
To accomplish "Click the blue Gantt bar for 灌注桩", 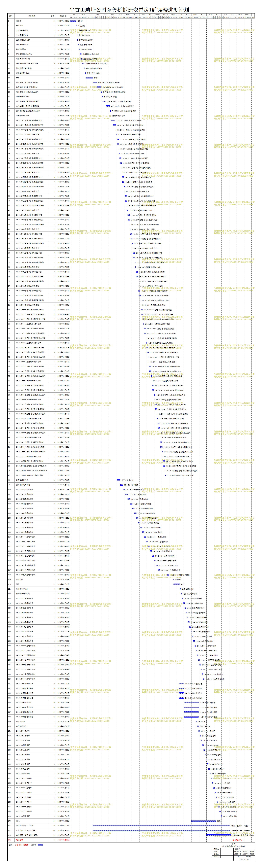I will tap(73, 21).
